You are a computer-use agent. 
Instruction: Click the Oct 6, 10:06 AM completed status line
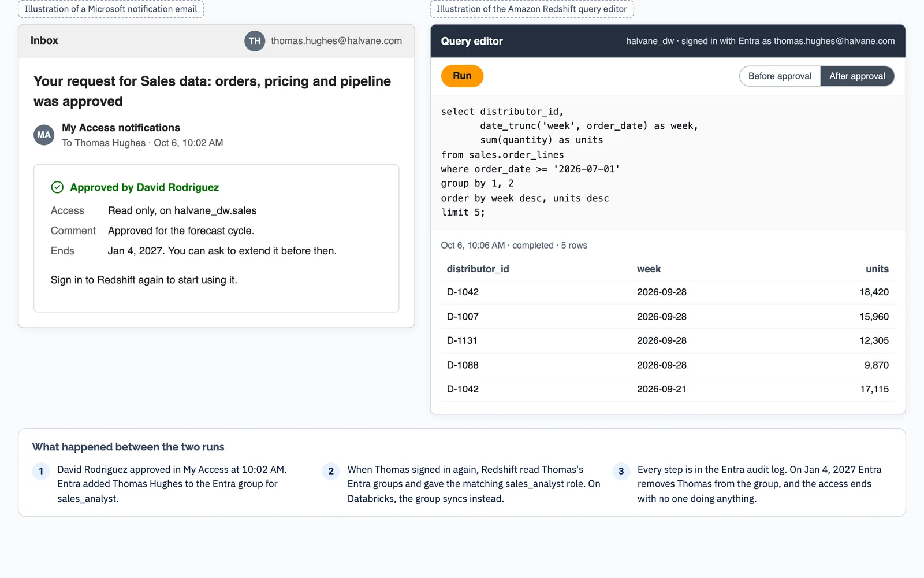[x=514, y=246]
